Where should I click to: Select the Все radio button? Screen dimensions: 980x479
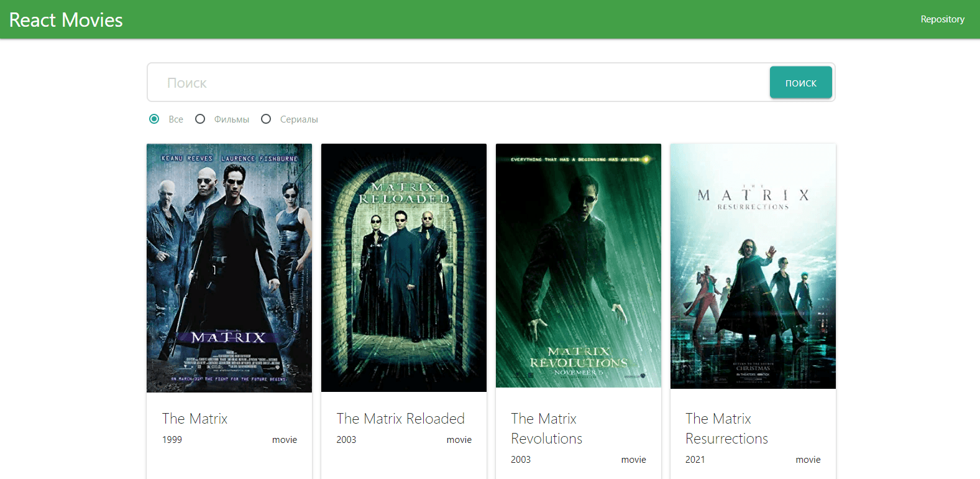(154, 119)
